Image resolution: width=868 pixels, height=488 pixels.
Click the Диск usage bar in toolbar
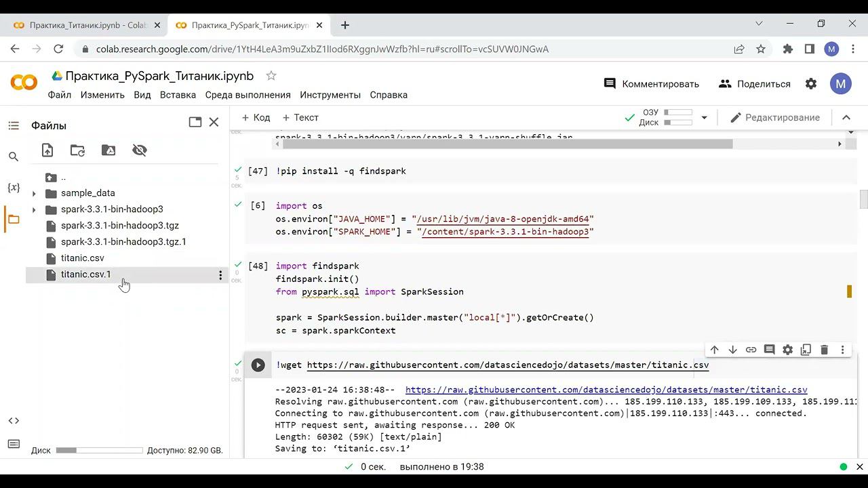pyautogui.click(x=678, y=123)
